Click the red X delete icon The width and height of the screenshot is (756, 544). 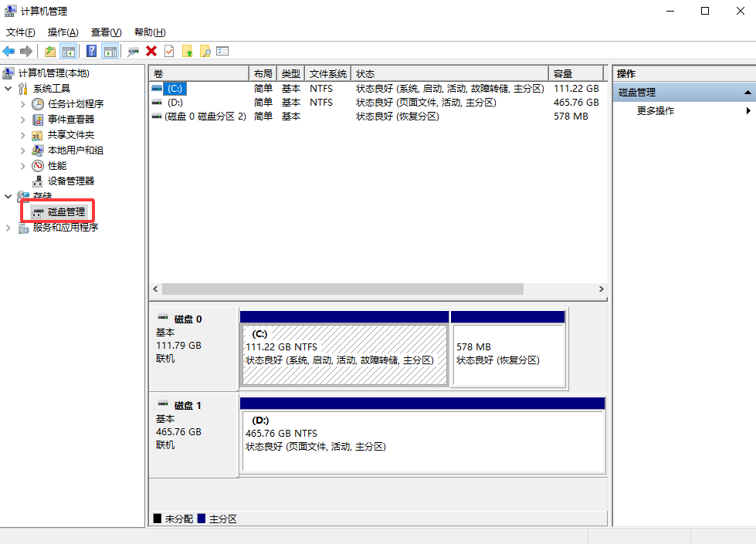coord(151,51)
